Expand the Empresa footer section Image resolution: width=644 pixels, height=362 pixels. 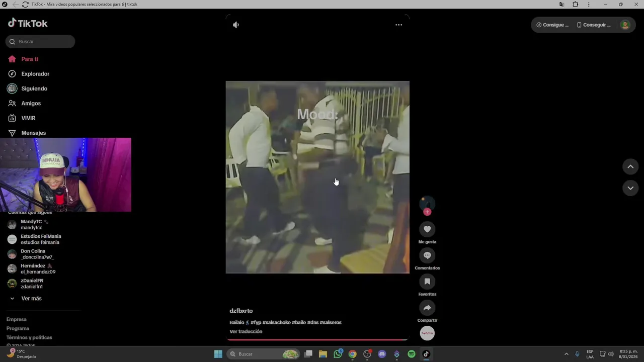(x=16, y=319)
